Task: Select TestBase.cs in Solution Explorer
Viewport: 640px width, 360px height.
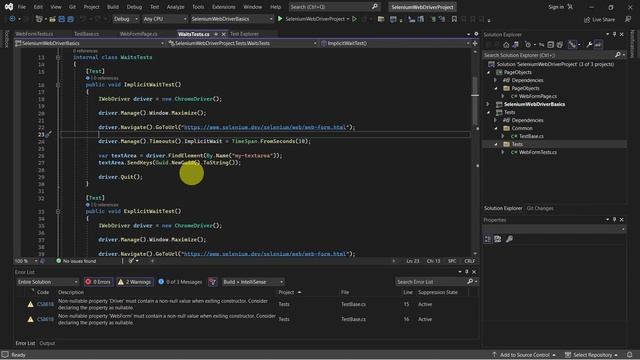Action: tap(531, 136)
